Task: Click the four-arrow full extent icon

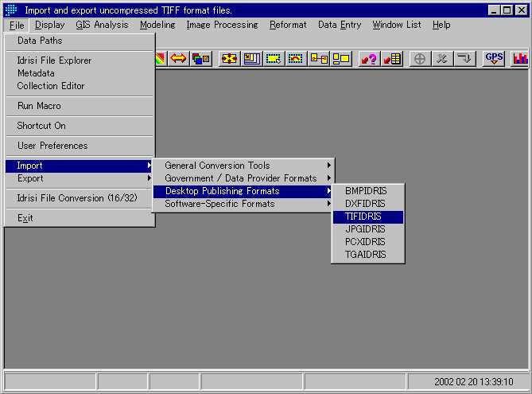Action: pyautogui.click(x=230, y=59)
